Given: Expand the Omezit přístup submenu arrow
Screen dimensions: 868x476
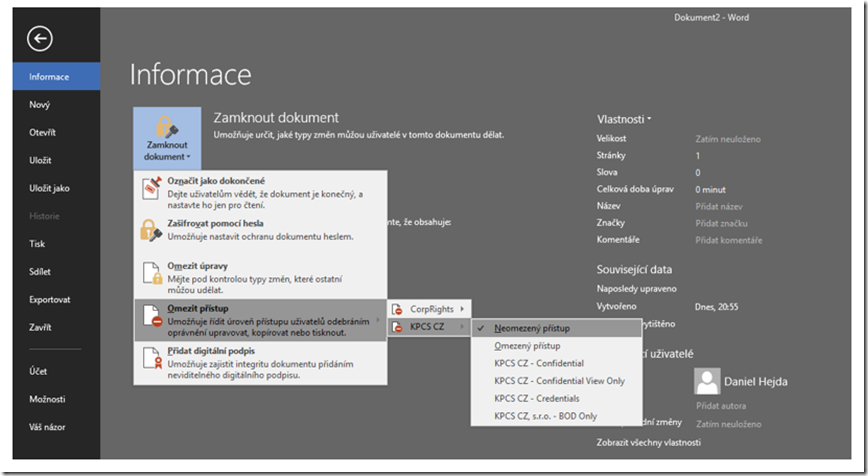Looking at the screenshot, I should coord(378,320).
